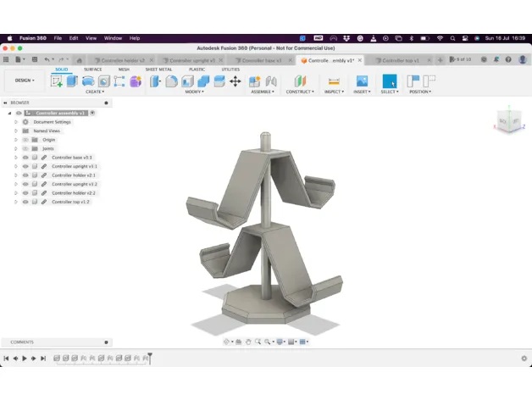This screenshot has width=532, height=400.
Task: Toggle eye icon for Controller upright v3:2
Action: [x=25, y=184]
